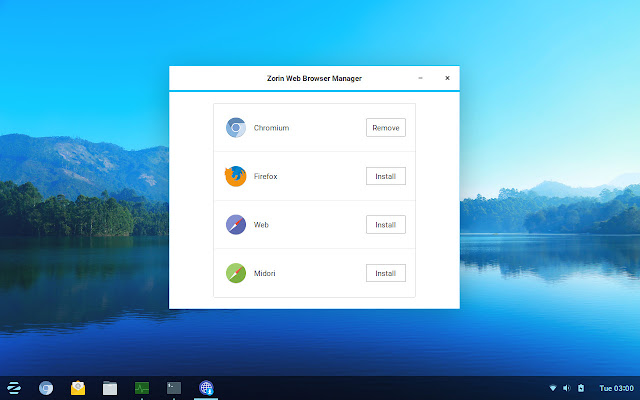Install Firefox
This screenshot has width=640, height=400.
(x=386, y=176)
